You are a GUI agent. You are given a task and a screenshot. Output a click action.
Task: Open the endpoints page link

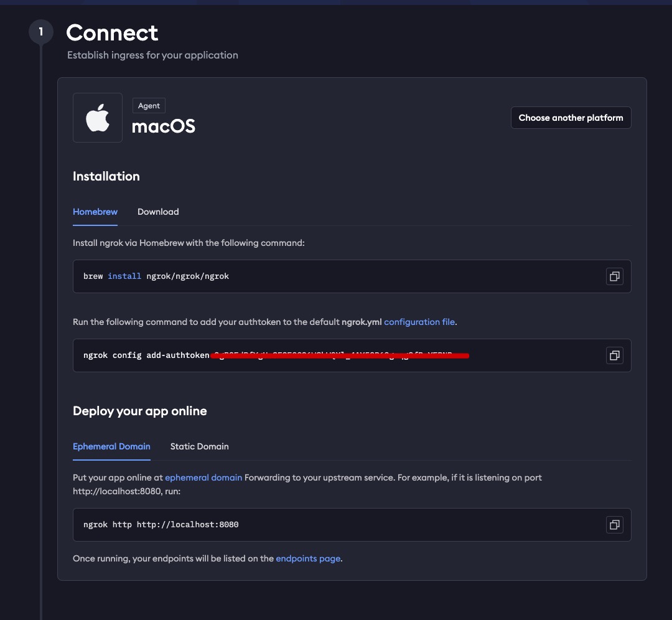click(308, 558)
